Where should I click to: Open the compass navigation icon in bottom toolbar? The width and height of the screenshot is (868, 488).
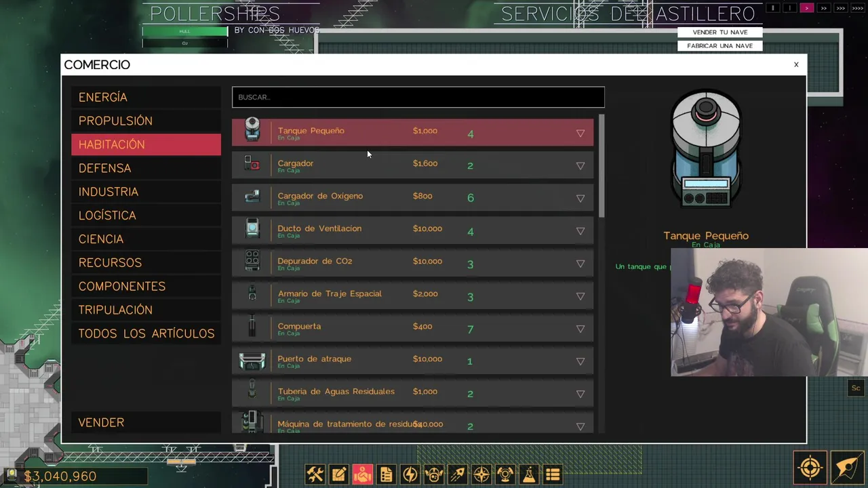[x=481, y=474]
